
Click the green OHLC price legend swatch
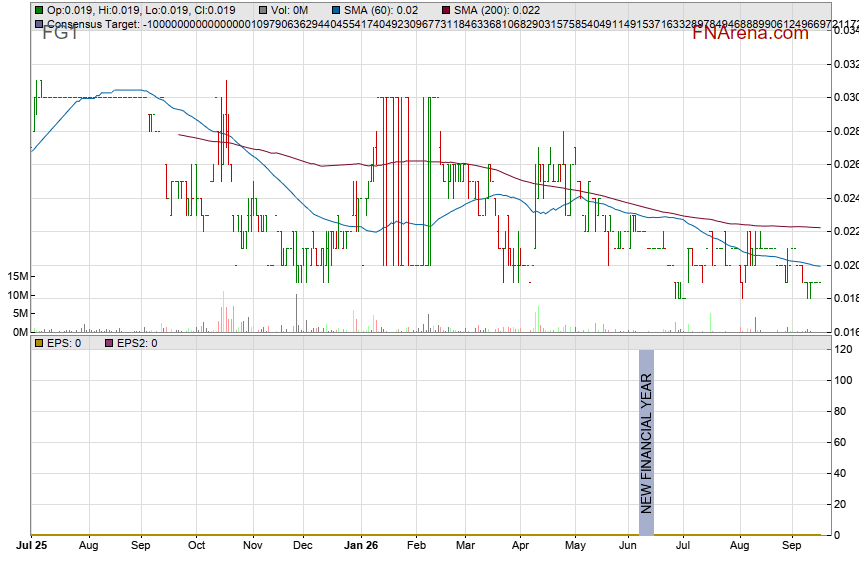(x=39, y=10)
